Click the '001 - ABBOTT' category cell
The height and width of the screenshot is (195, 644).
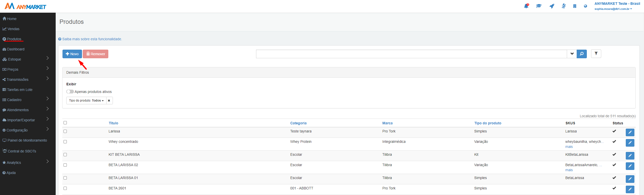click(x=302, y=188)
